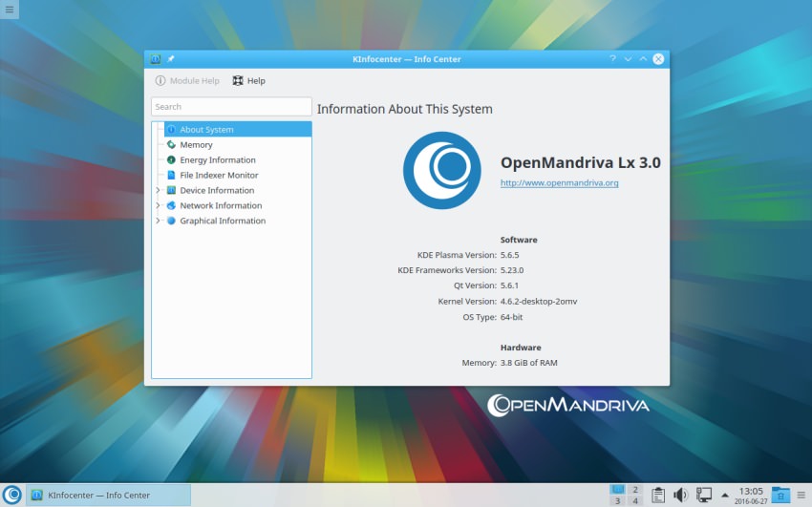This screenshot has height=507, width=812.
Task: Open the audio volume tray icon
Action: (x=681, y=495)
